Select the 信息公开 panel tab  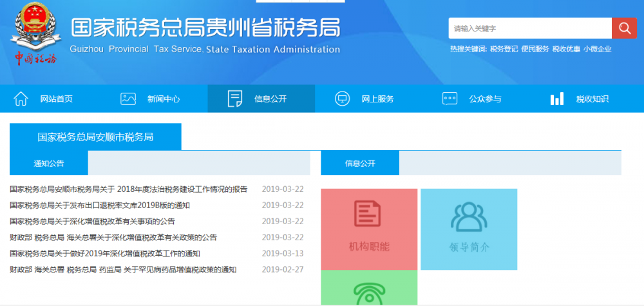(x=360, y=164)
